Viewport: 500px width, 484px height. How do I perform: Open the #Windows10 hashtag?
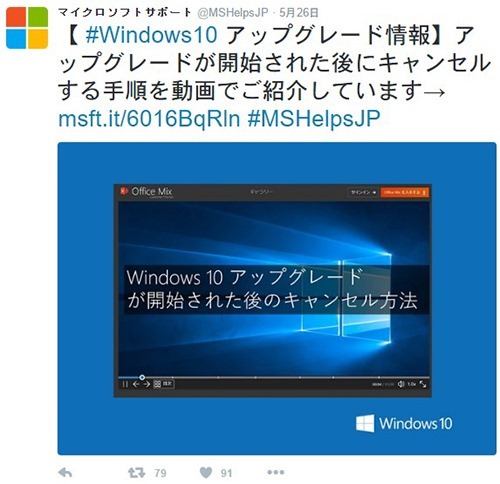click(x=152, y=35)
